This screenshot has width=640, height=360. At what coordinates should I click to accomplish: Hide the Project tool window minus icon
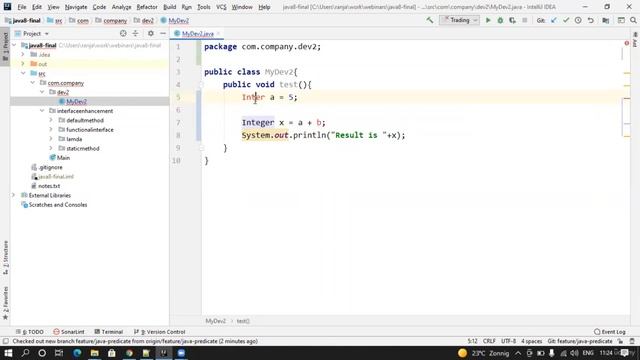click(x=163, y=33)
